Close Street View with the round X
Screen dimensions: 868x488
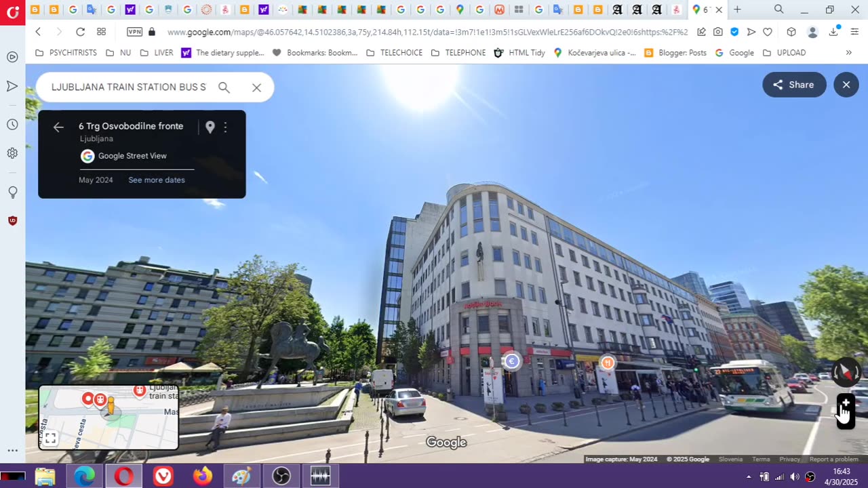(x=846, y=85)
